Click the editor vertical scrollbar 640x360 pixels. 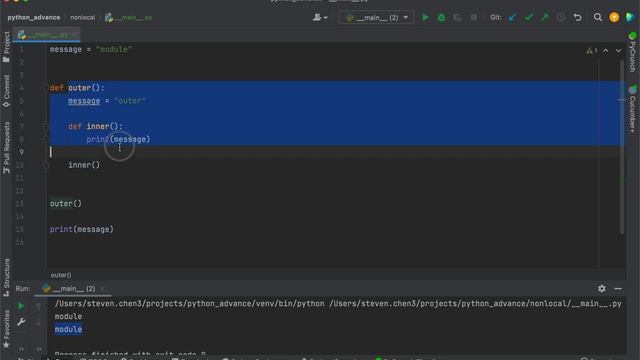(x=622, y=147)
